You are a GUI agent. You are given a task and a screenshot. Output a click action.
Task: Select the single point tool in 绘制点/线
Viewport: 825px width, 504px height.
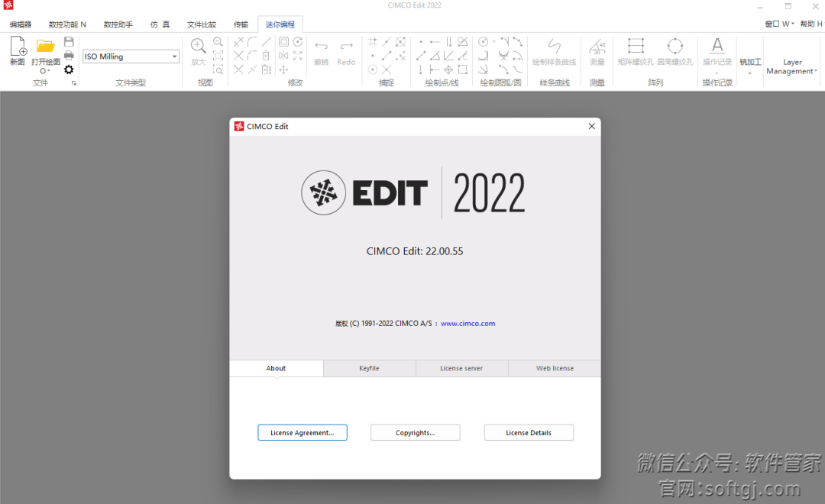(x=421, y=41)
